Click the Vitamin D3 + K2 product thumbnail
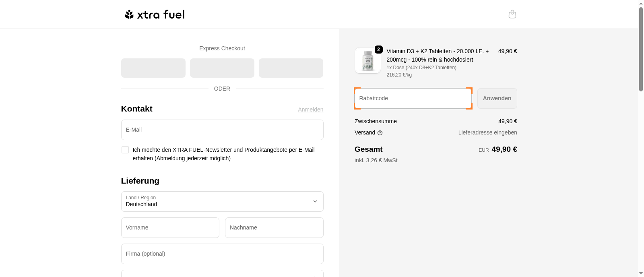Image resolution: width=644 pixels, height=277 pixels. pyautogui.click(x=367, y=61)
